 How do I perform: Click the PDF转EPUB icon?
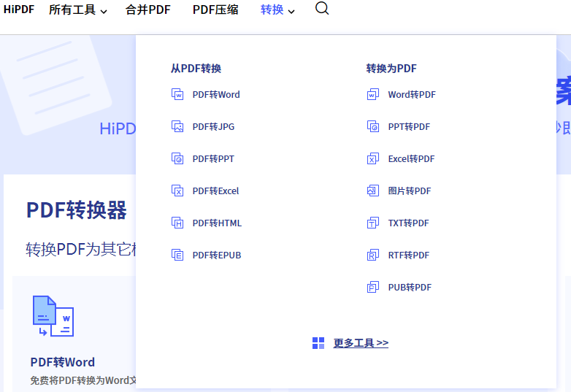coord(177,255)
